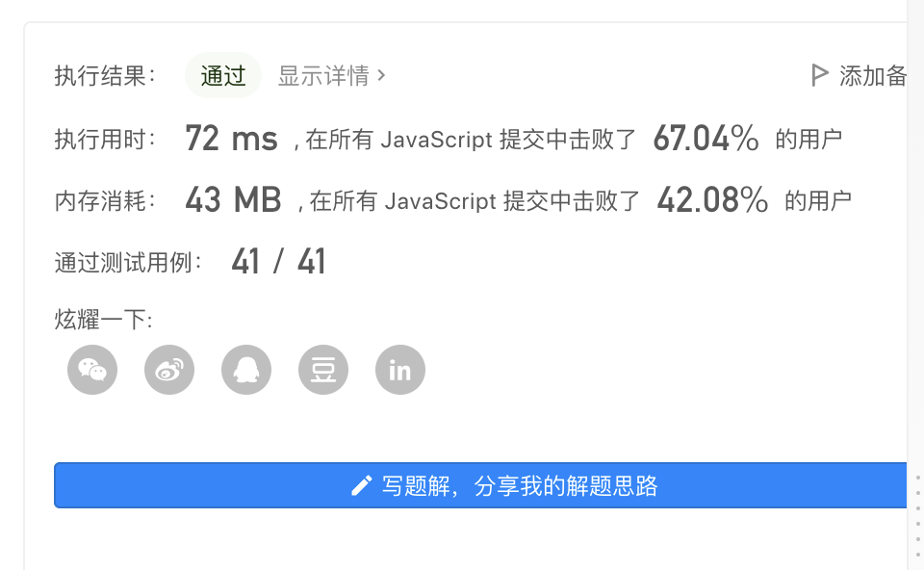Select the 通过 status badge
This screenshot has width=924, height=570.
(222, 75)
